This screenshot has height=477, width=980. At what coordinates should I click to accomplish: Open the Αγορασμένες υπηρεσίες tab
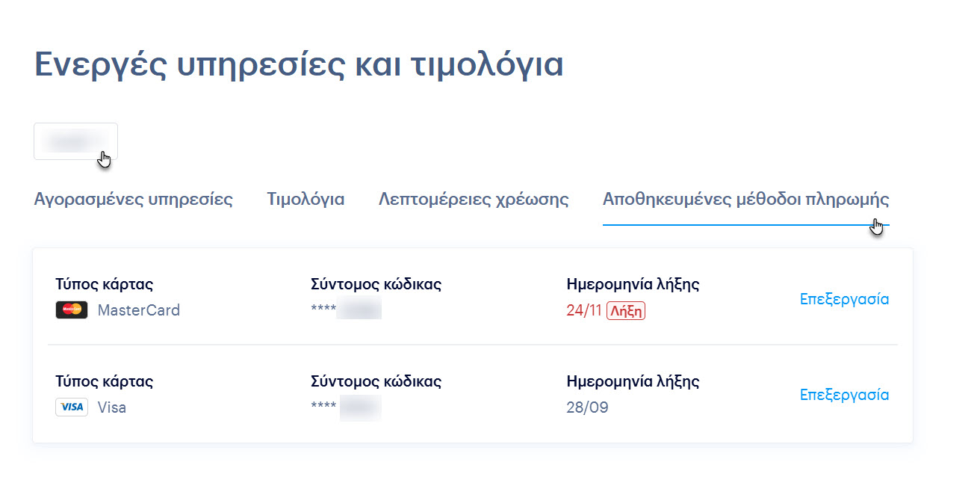[133, 200]
